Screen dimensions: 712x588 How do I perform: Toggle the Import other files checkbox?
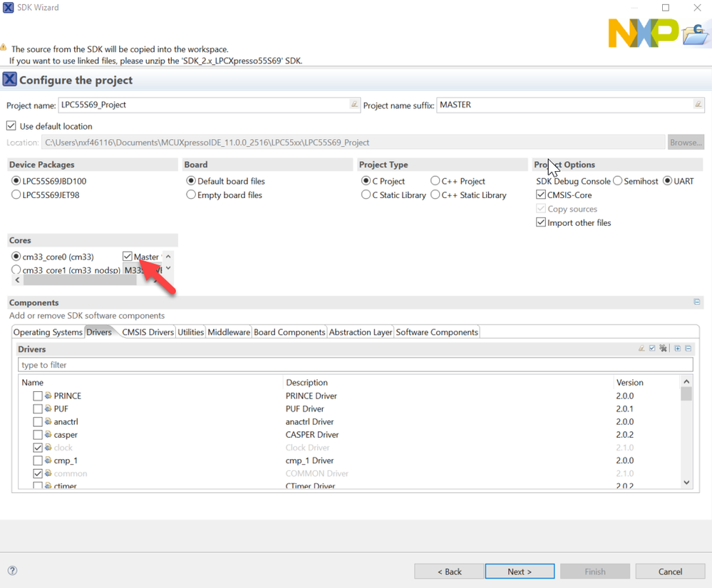(541, 222)
